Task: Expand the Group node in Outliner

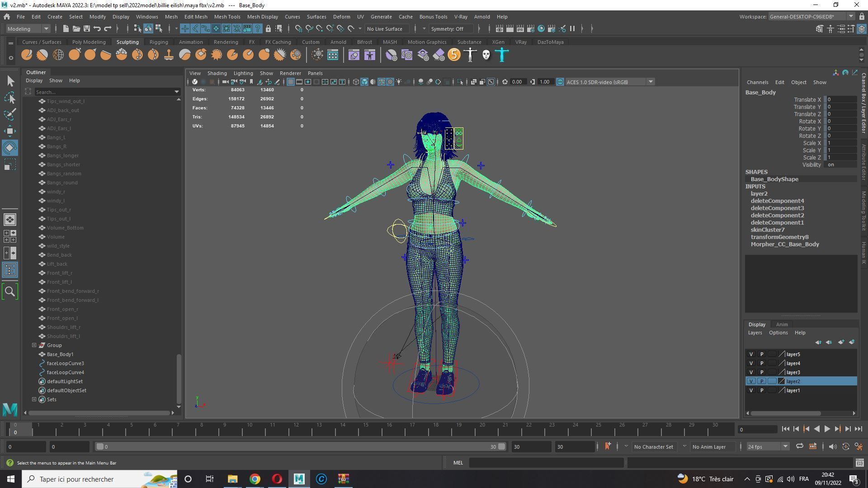Action: click(34, 345)
